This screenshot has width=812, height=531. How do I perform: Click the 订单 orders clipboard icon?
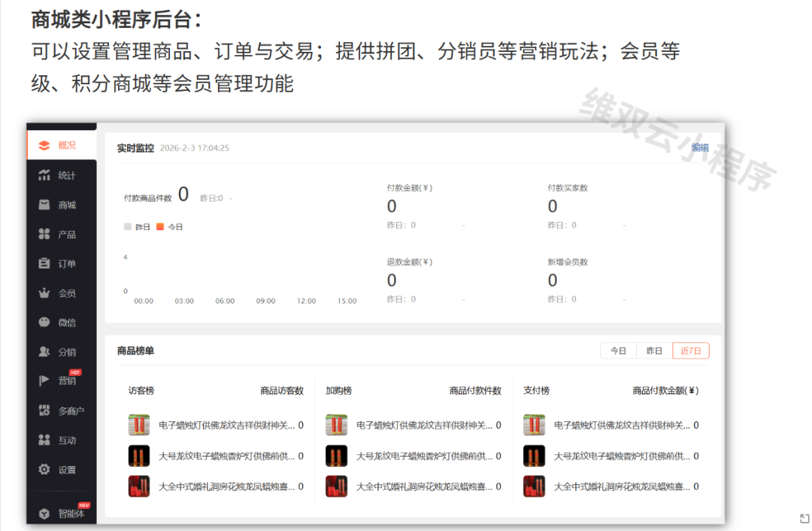coord(44,264)
